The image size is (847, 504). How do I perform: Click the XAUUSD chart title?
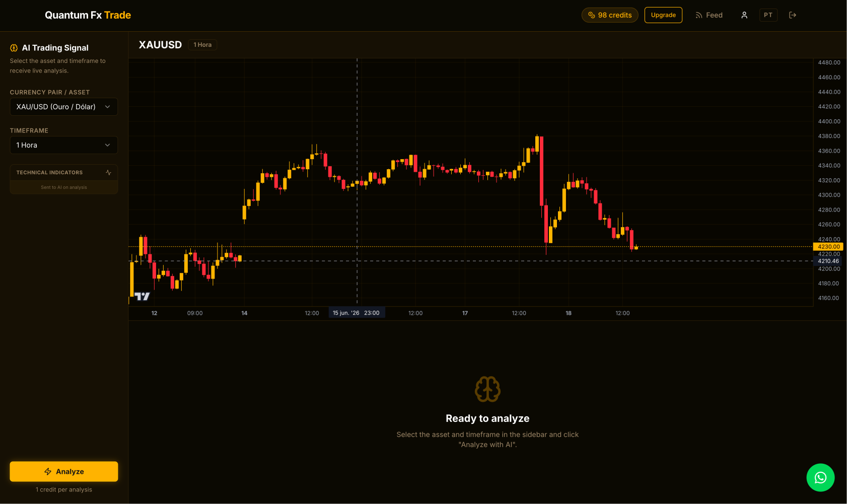[x=160, y=45]
